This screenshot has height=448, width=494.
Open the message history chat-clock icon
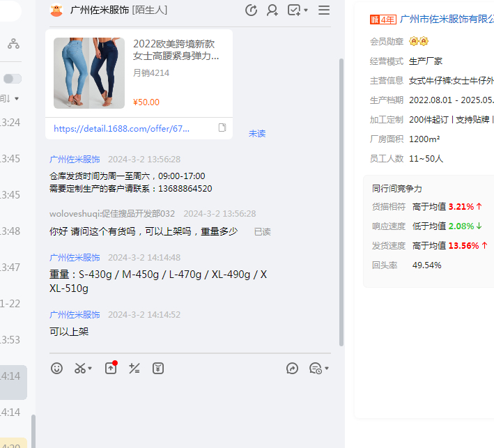click(316, 369)
